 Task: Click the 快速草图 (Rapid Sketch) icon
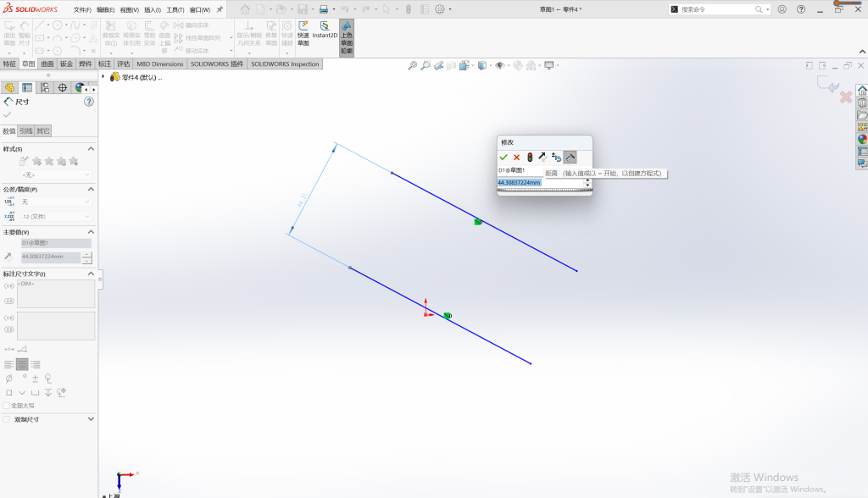(x=303, y=34)
